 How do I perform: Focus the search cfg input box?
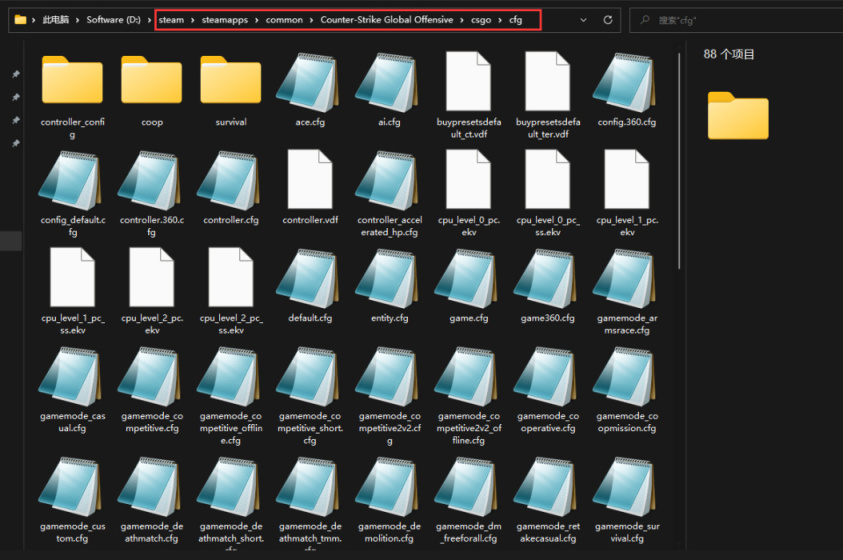pyautogui.click(x=736, y=20)
